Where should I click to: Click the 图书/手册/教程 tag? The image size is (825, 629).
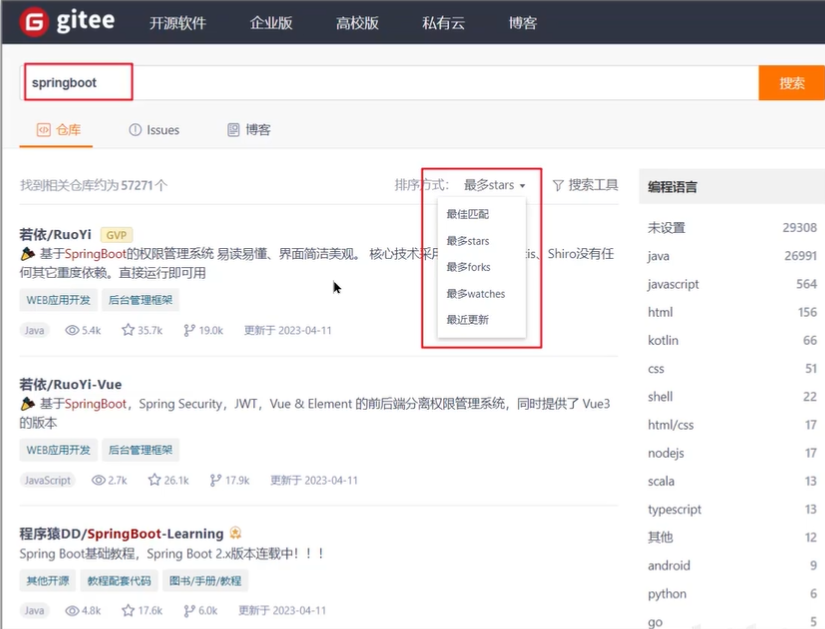pos(205,581)
